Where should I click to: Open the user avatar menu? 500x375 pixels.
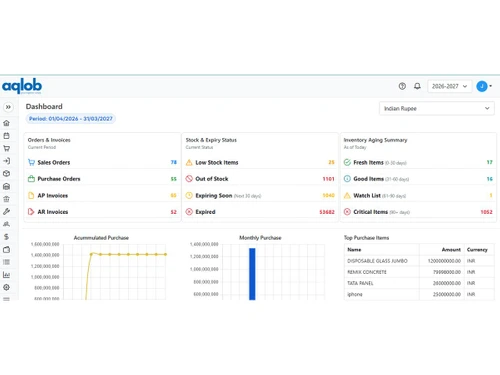[484, 86]
